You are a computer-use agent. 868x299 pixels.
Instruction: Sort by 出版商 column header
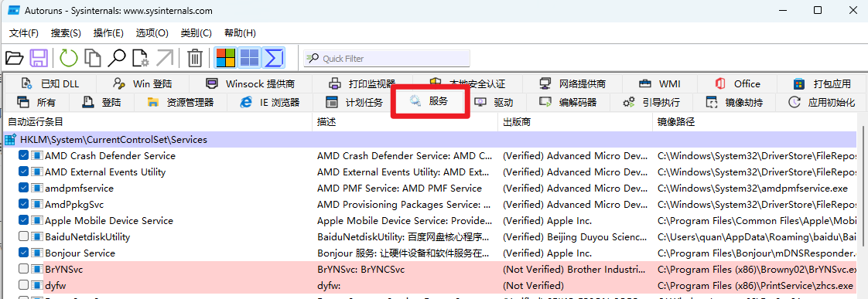575,121
